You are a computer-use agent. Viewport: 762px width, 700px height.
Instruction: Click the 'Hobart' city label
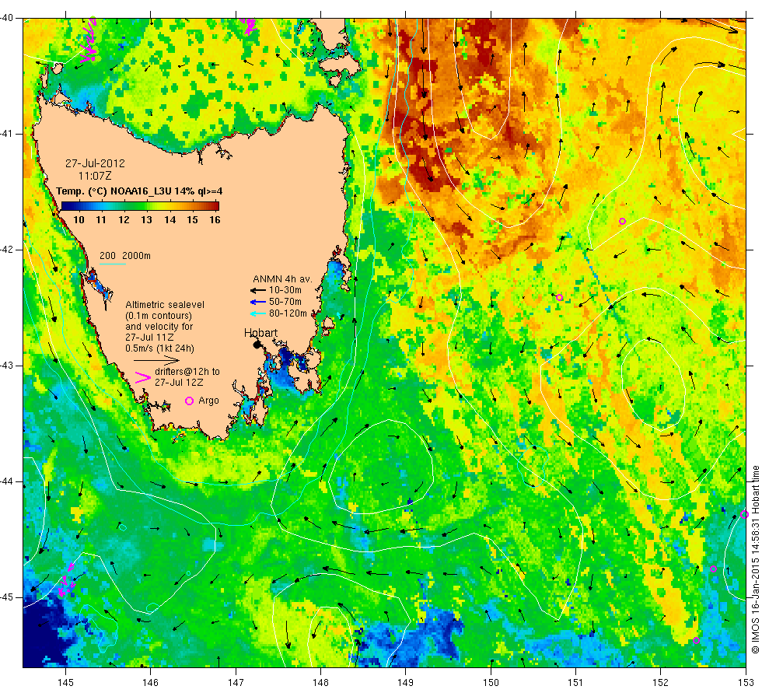[x=260, y=333]
